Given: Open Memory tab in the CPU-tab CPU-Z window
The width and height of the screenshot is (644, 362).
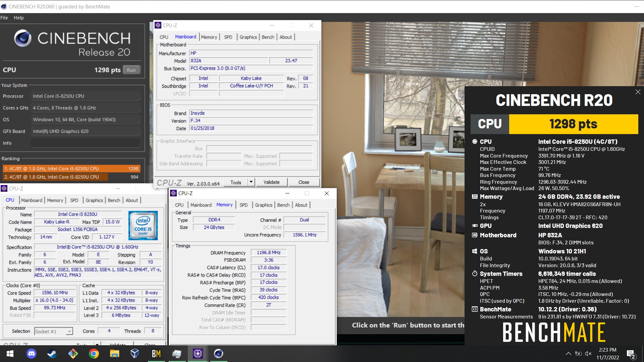Looking at the screenshot, I should [x=55, y=200].
